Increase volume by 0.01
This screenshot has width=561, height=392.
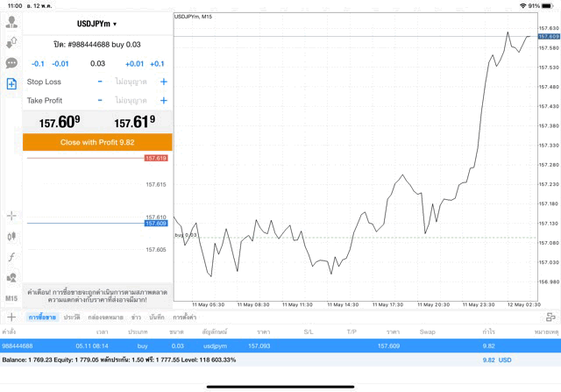[x=134, y=64]
